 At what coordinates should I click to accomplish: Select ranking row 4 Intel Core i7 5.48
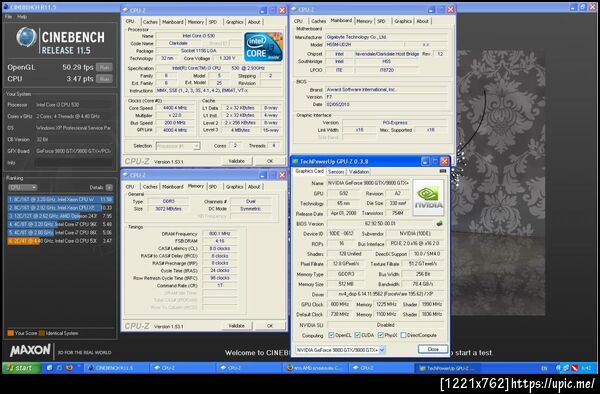point(60,224)
